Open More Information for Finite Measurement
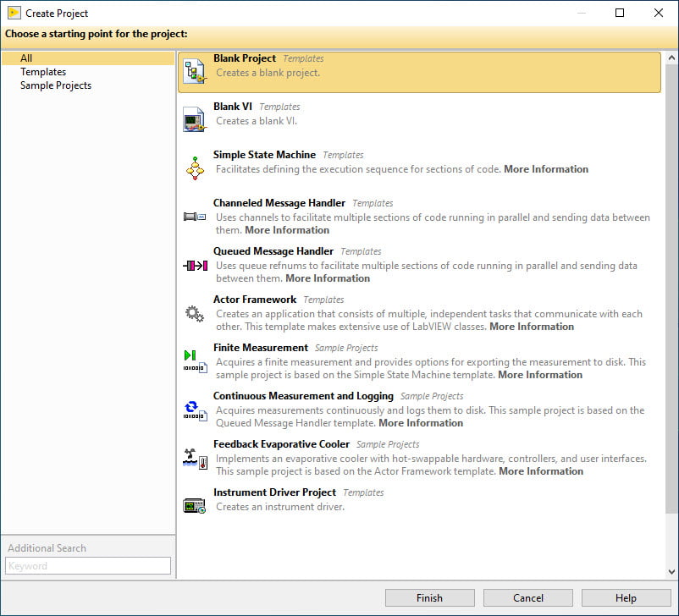 [540, 375]
